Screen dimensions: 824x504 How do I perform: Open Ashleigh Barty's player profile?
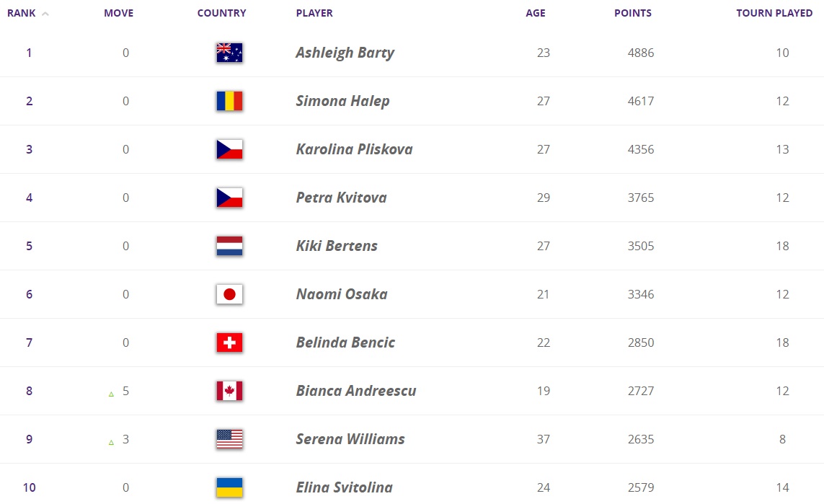point(345,53)
